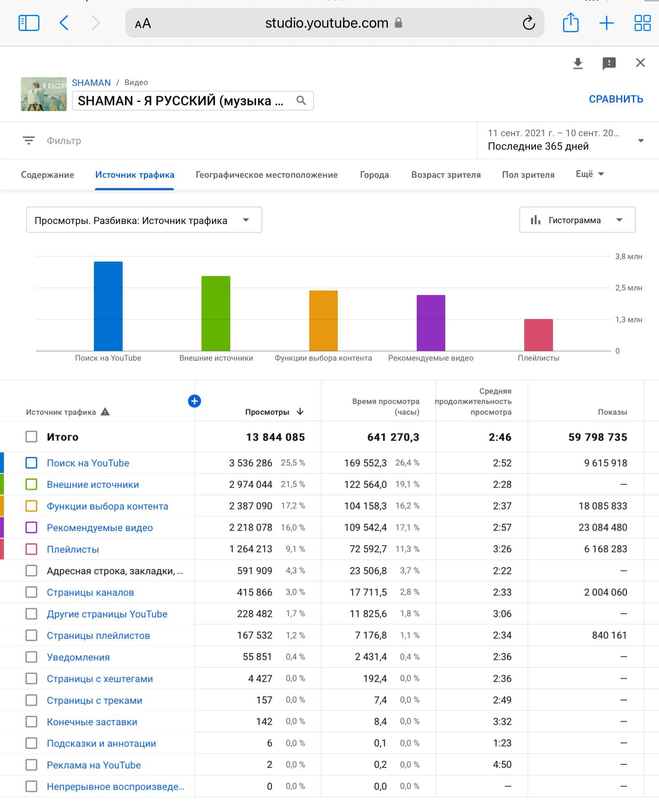659x812 pixels.
Task: Click lock icon in address bar
Action: tap(399, 23)
